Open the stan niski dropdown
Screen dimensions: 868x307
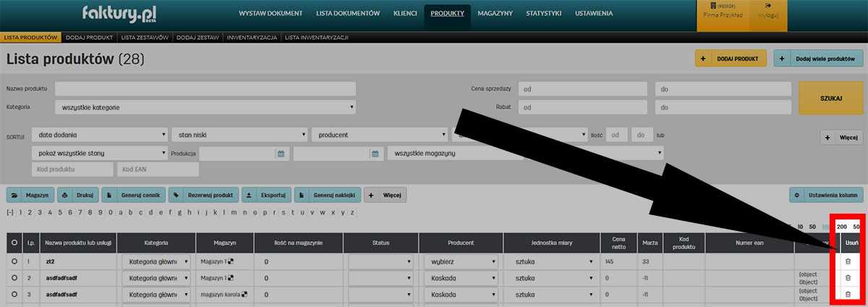point(240,135)
